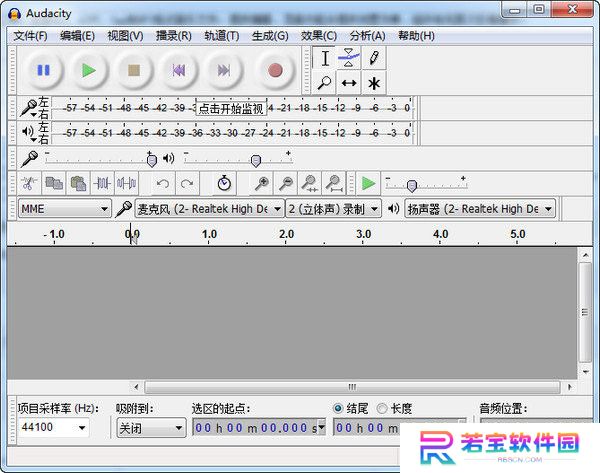Open the MME audio host dropdown

click(x=64, y=209)
